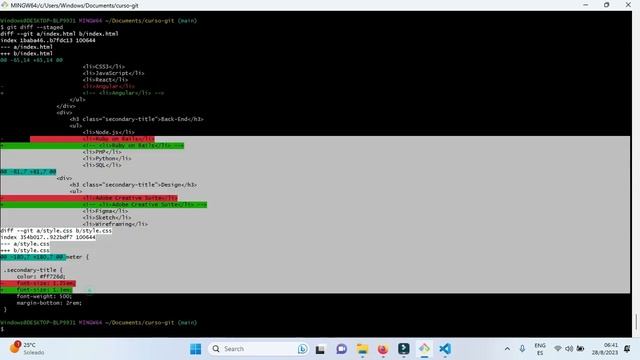Open Task View from the taskbar
The image size is (640, 360).
click(x=320, y=349)
